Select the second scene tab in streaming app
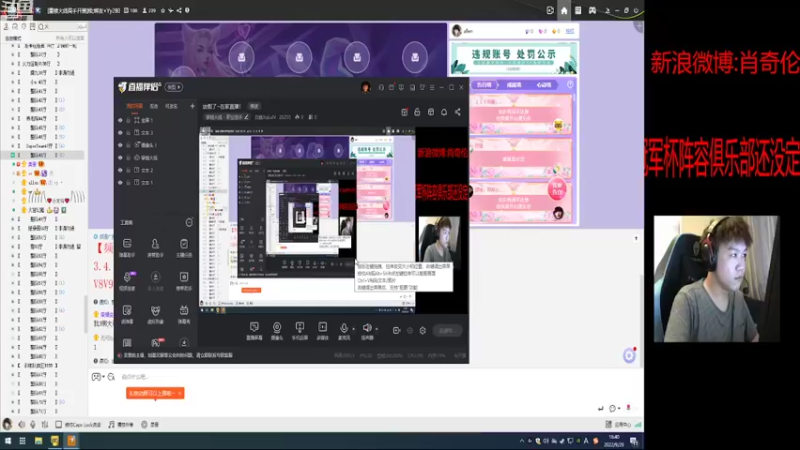800x450 pixels. (154, 106)
